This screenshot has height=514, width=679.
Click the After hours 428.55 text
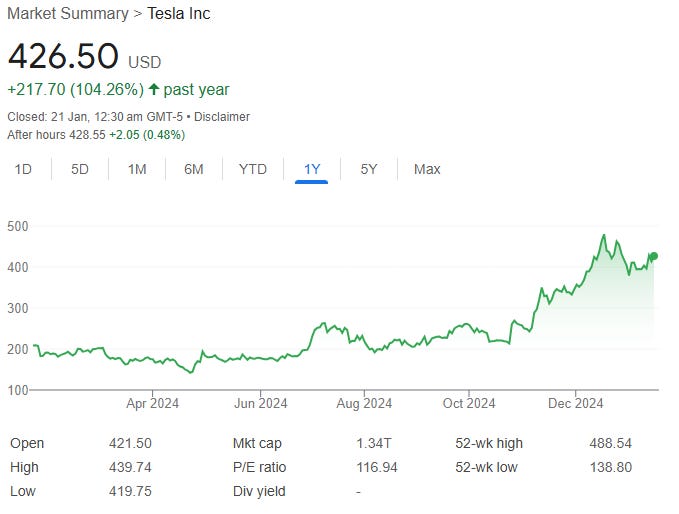click(56, 135)
